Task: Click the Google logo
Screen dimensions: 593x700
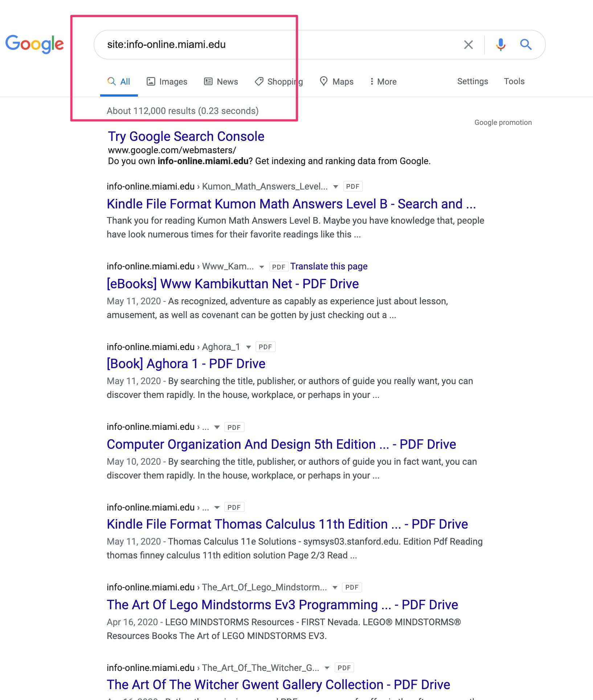Action: point(34,44)
